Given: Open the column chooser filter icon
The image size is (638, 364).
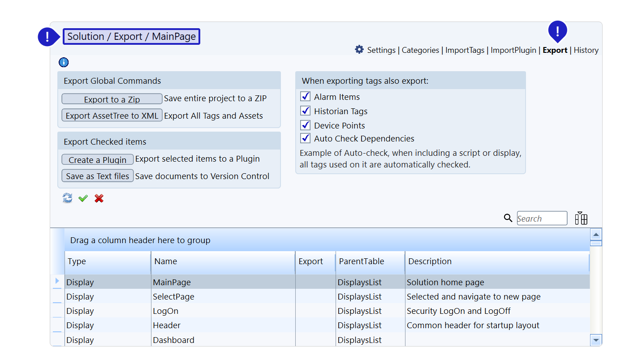Looking at the screenshot, I should (581, 218).
